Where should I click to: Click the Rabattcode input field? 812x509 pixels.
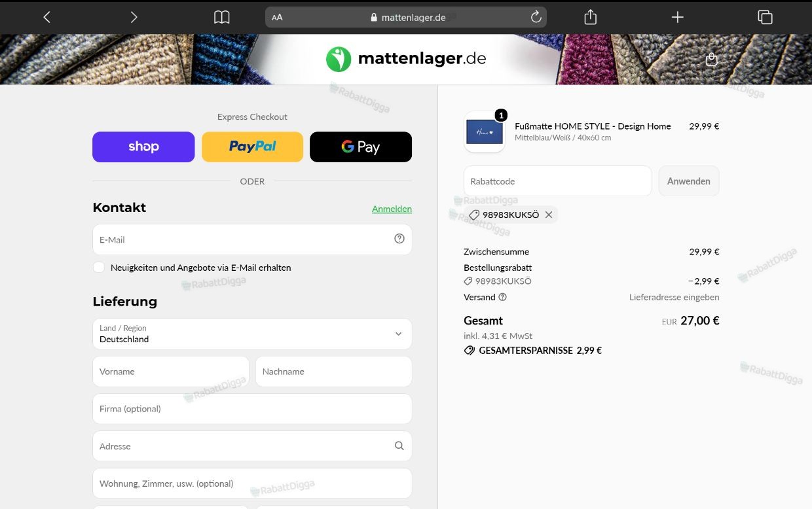coord(558,181)
